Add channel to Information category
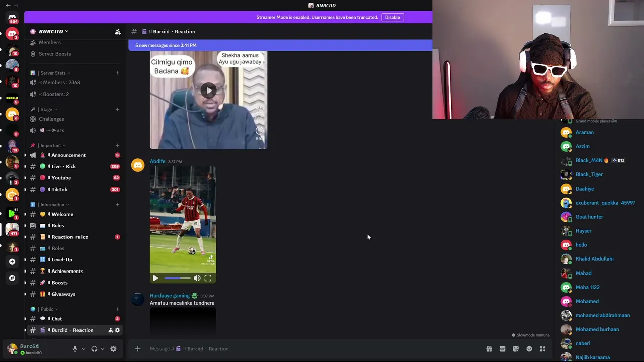Image resolution: width=644 pixels, height=362 pixels. coord(117,204)
